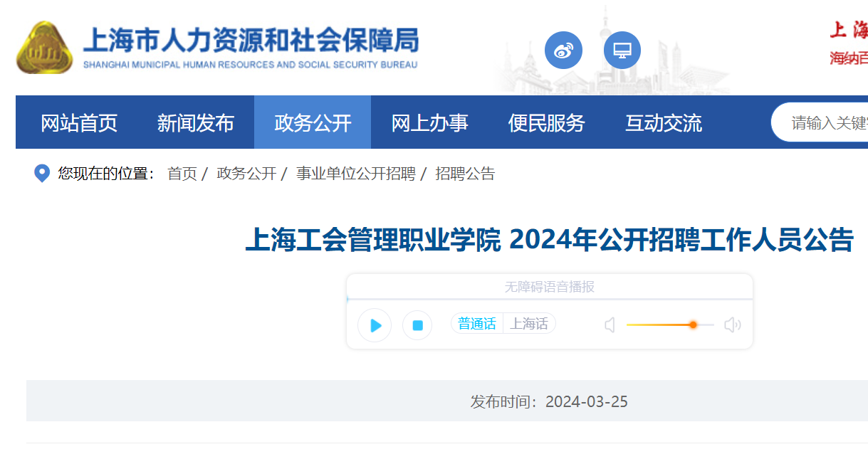Mute volume with the left speaker icon

pyautogui.click(x=610, y=325)
